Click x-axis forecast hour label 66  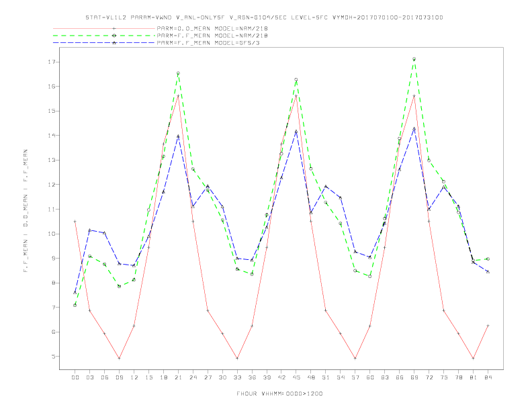[x=400, y=377]
